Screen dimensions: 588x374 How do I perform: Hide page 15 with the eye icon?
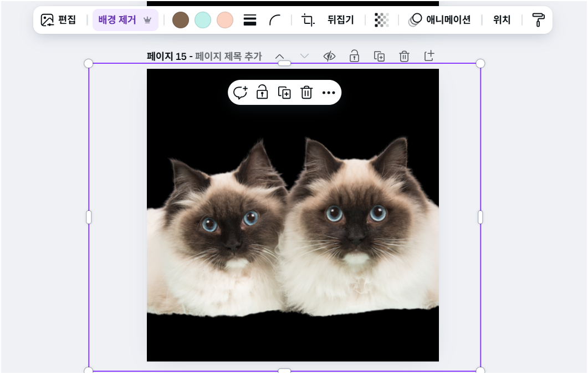click(329, 55)
